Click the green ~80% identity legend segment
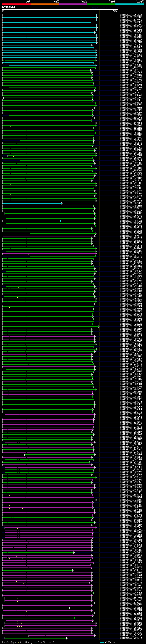 point(101,4)
